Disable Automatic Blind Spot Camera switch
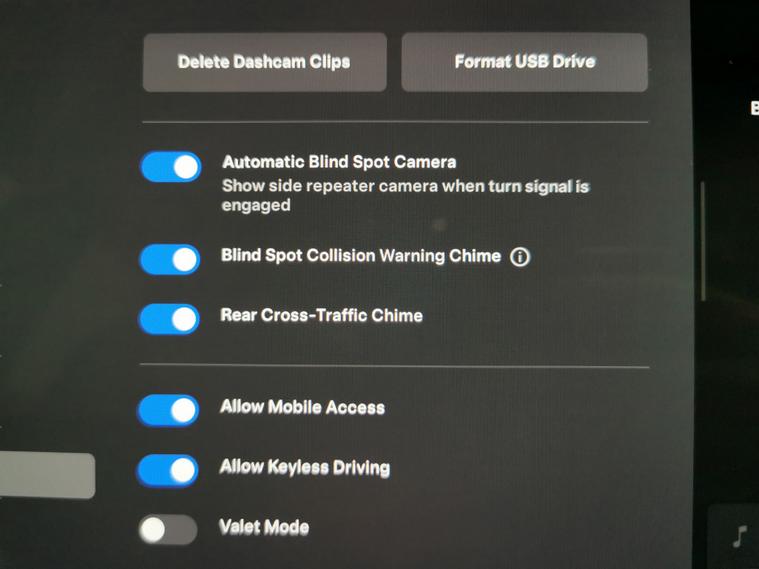 (x=171, y=167)
